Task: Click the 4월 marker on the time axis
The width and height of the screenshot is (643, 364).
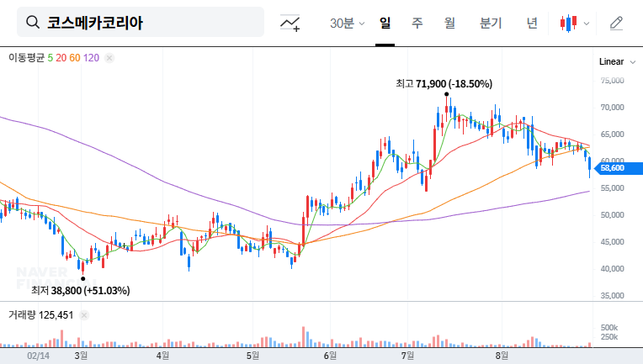Action: [x=162, y=356]
